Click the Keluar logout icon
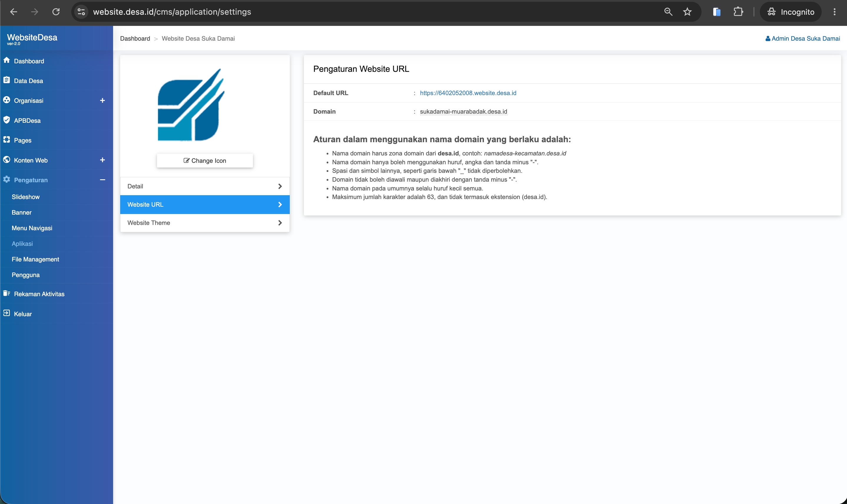This screenshot has height=504, width=847. [x=6, y=313]
